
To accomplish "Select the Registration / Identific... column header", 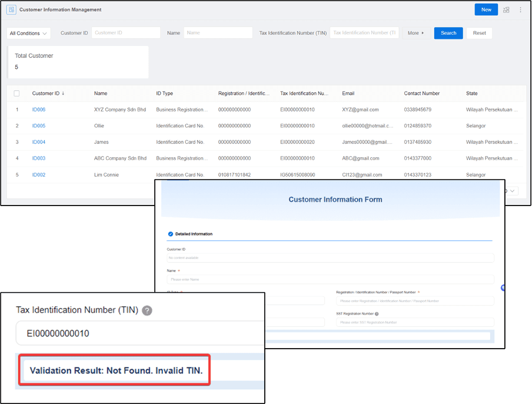I will tap(244, 93).
